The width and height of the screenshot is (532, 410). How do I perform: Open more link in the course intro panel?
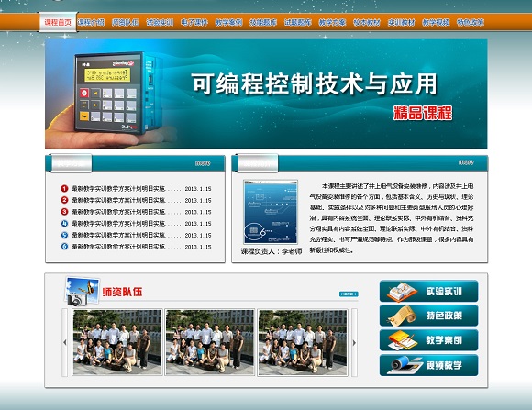click(466, 163)
